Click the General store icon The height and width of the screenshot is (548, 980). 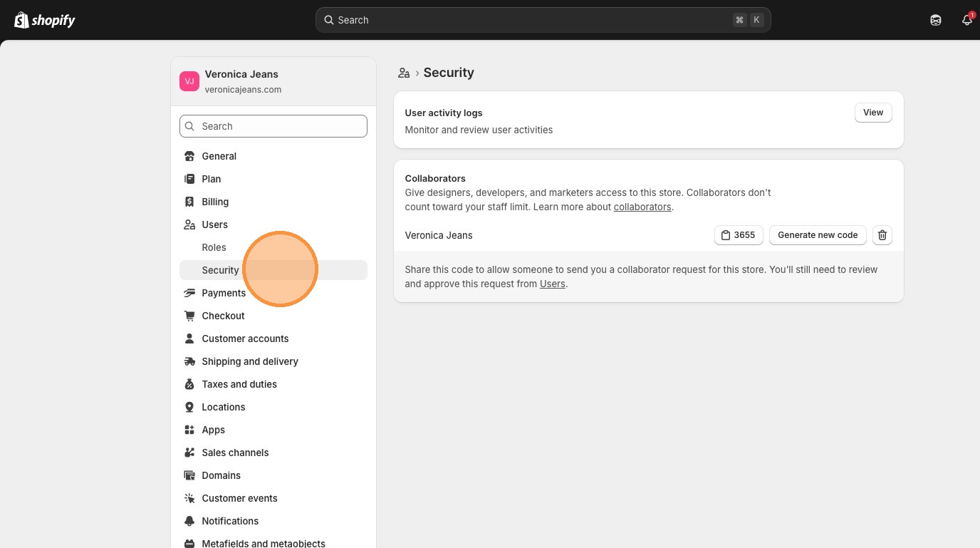tap(189, 156)
